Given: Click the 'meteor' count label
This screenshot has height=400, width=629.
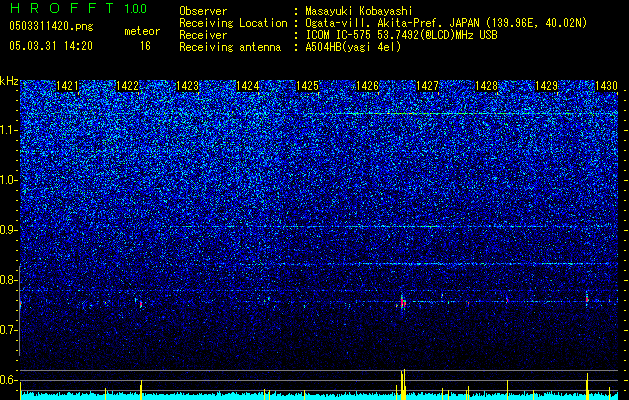Looking at the screenshot, I should coord(142,31).
